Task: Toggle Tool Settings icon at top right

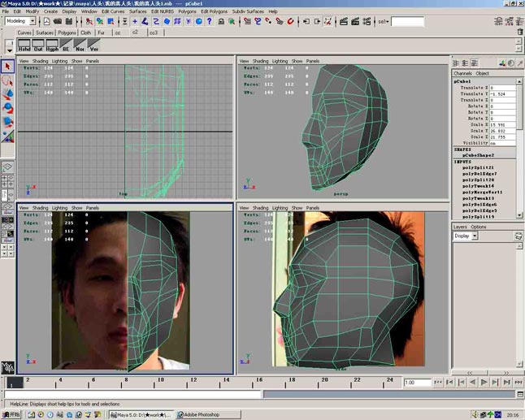Action: click(509, 21)
